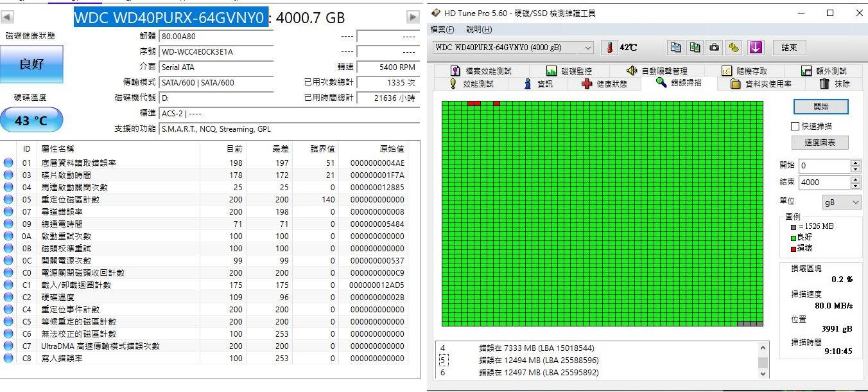Click the red 損壞 legend swatch
Image resolution: width=868 pixels, height=392 pixels.
tap(794, 248)
